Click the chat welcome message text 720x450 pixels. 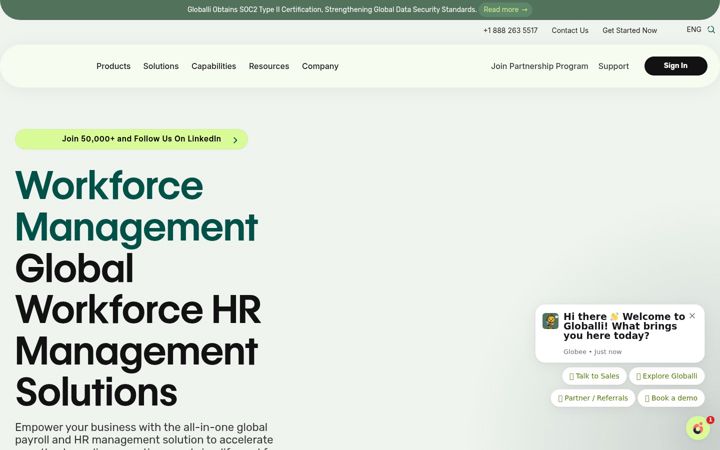coord(624,326)
